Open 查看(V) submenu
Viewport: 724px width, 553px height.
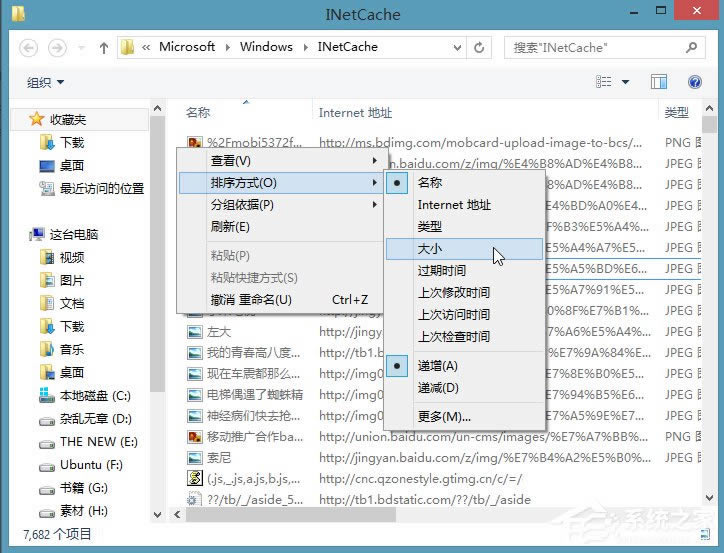tap(281, 161)
